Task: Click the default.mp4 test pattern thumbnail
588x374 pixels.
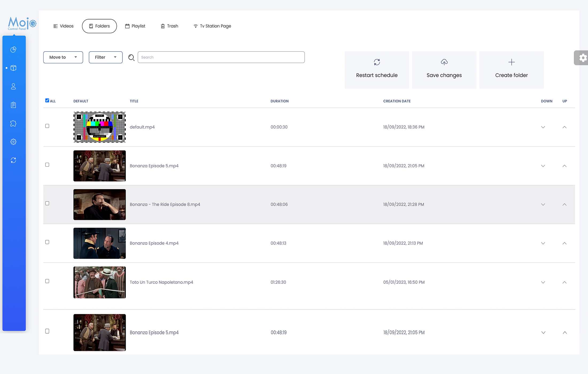Action: coord(99,127)
